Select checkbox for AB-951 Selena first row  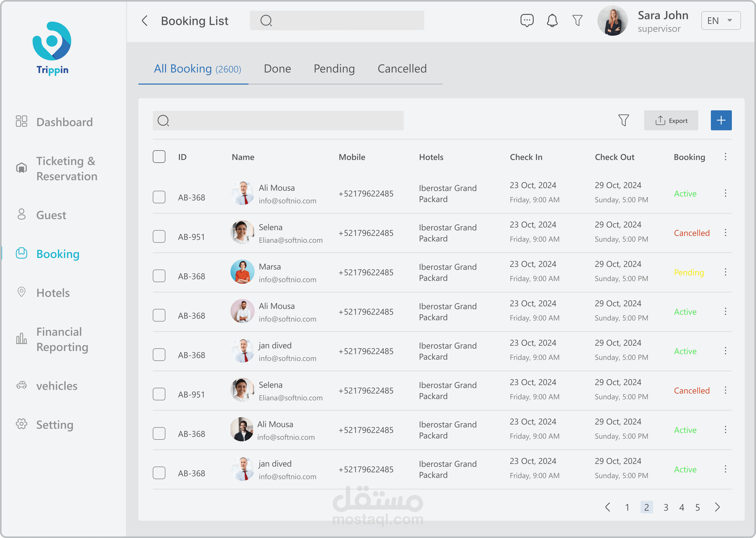[x=159, y=236]
